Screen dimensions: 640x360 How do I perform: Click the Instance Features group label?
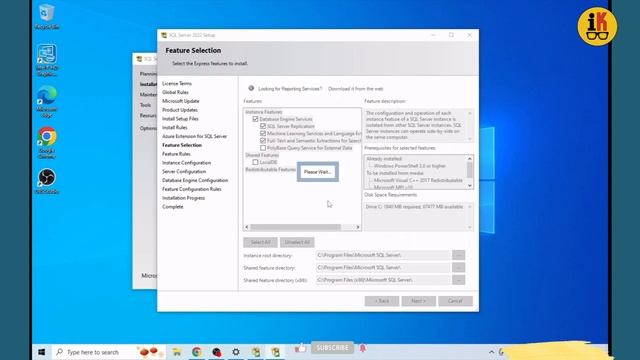click(x=264, y=112)
